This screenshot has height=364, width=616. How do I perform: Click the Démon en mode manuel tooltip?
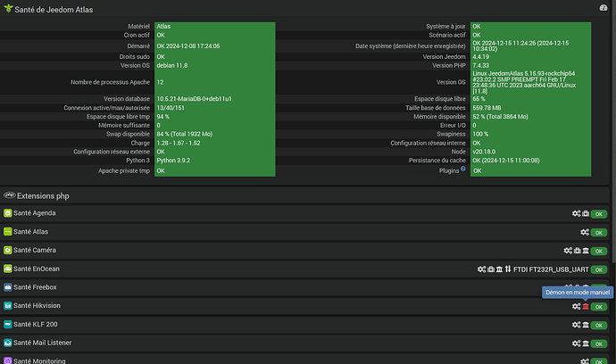pos(578,292)
